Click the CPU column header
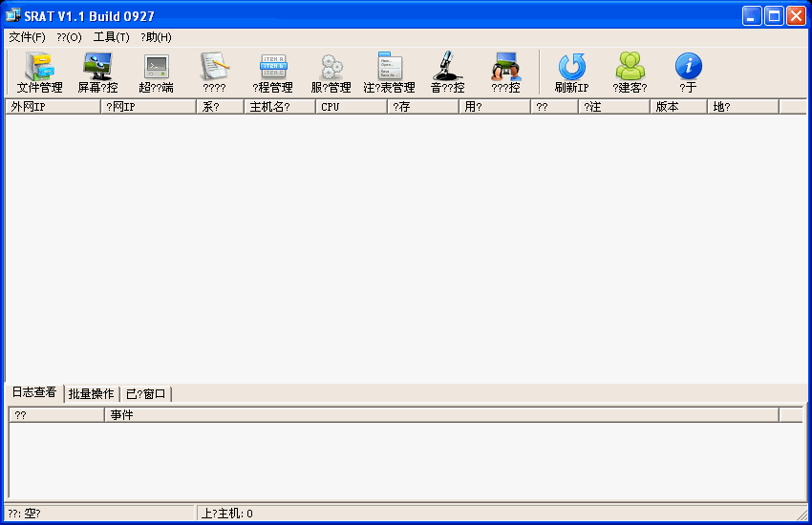This screenshot has height=525, width=812. 351,107
